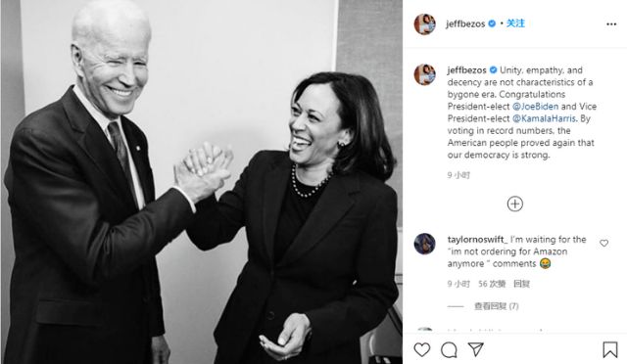Click the 9 小时 timestamp under the caption
Viewport: 627px width, 364px height.
pos(458,175)
